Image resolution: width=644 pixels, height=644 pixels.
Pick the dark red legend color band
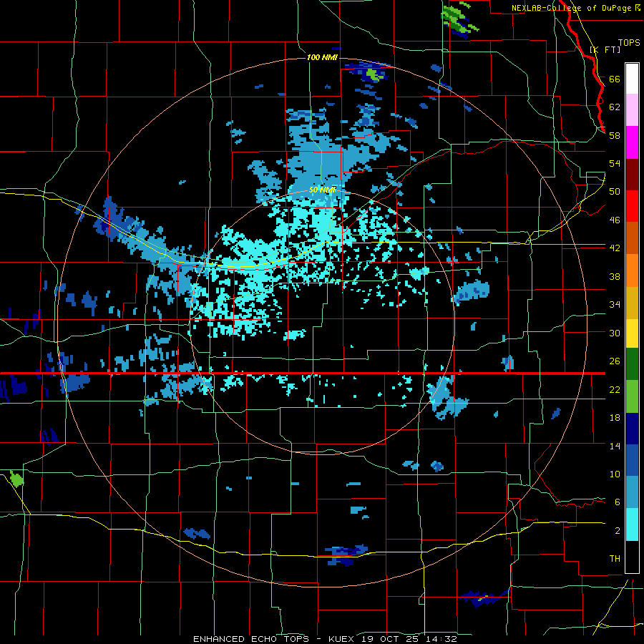632,174
